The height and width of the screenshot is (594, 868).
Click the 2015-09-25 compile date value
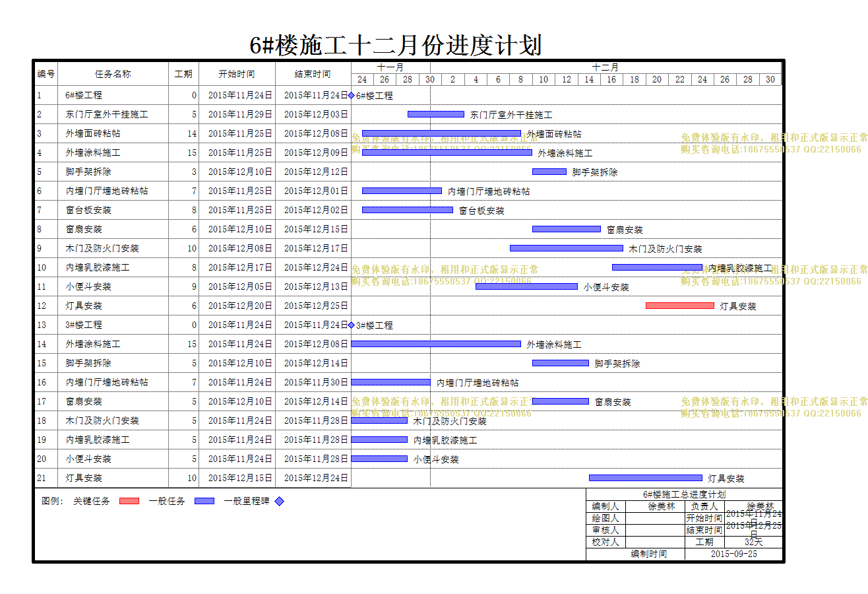[x=734, y=554]
